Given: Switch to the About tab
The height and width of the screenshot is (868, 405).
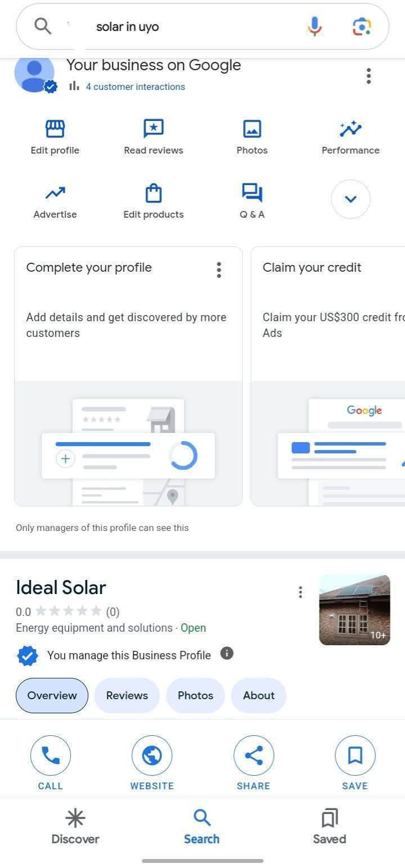Looking at the screenshot, I should pos(259,695).
